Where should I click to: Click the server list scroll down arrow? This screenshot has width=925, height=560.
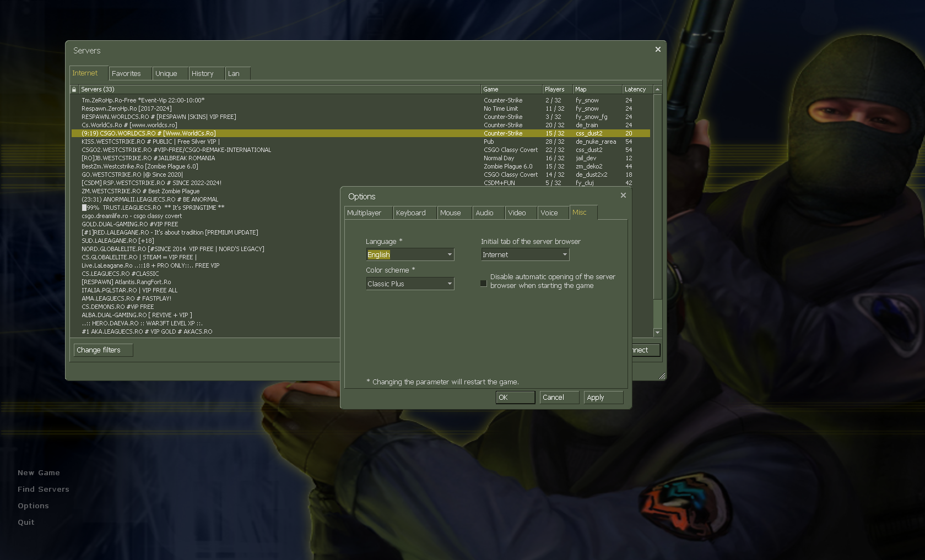click(657, 333)
